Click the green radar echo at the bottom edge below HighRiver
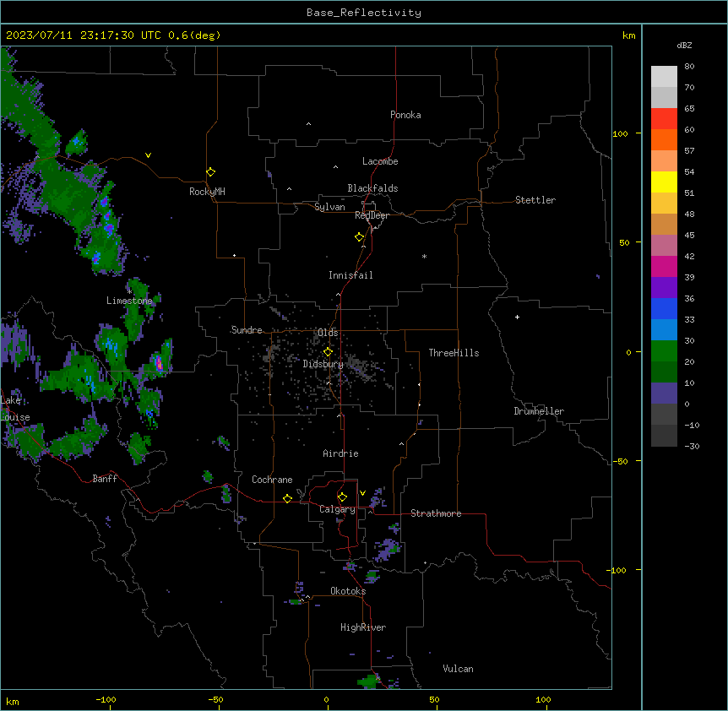The image size is (728, 711). (369, 681)
